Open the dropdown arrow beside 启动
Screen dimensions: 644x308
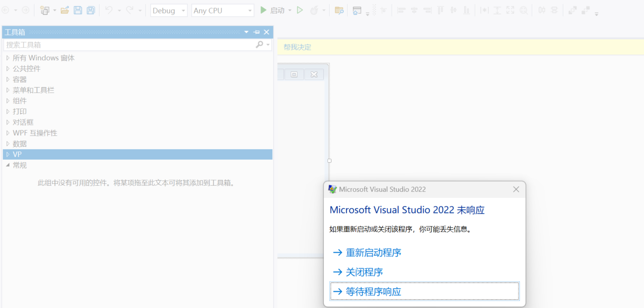point(290,11)
